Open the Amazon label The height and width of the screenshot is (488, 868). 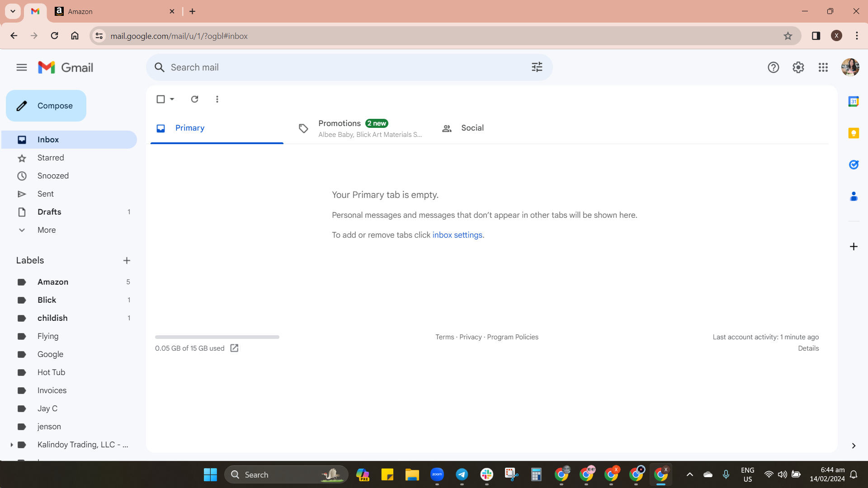pos(69,282)
